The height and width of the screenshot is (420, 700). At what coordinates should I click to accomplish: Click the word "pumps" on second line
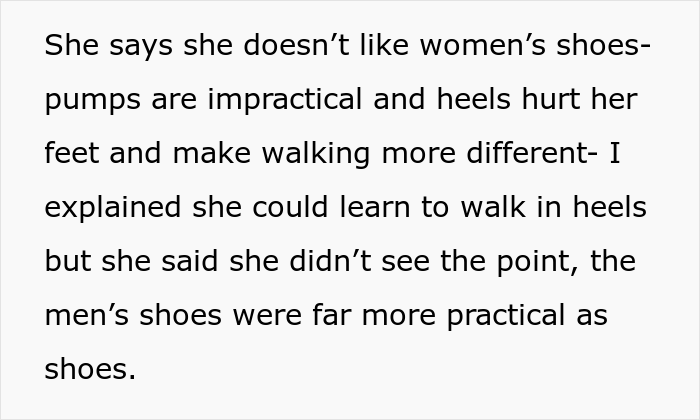click(92, 100)
